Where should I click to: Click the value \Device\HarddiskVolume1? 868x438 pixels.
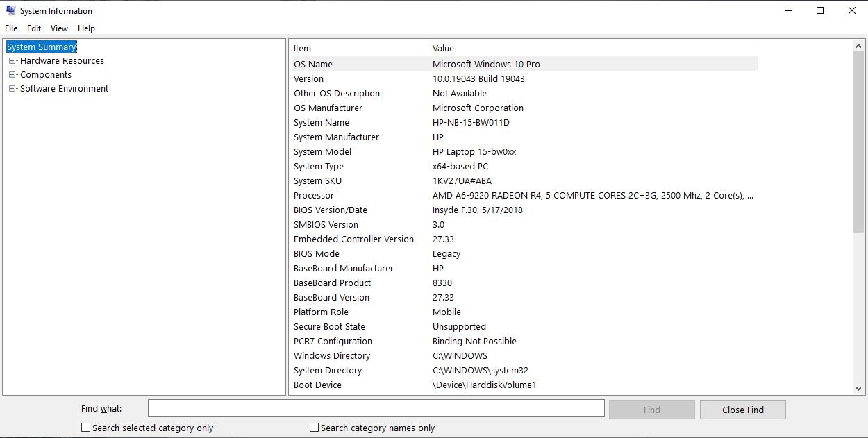(485, 385)
